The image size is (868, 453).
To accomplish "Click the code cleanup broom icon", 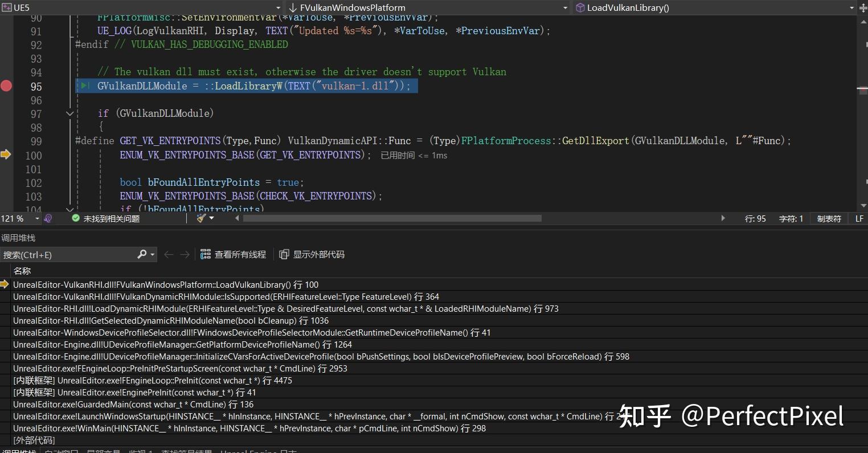I will pyautogui.click(x=200, y=218).
